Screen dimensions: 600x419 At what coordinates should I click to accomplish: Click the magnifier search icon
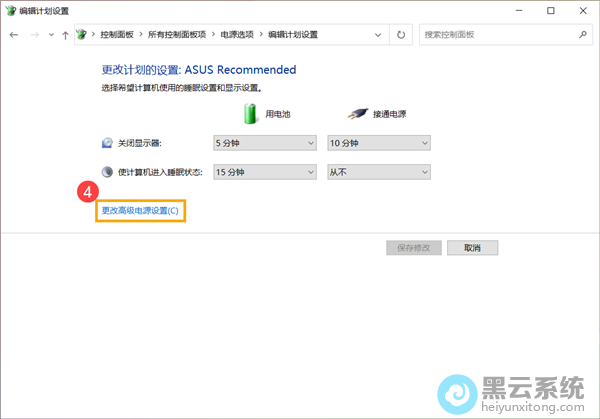pos(583,35)
